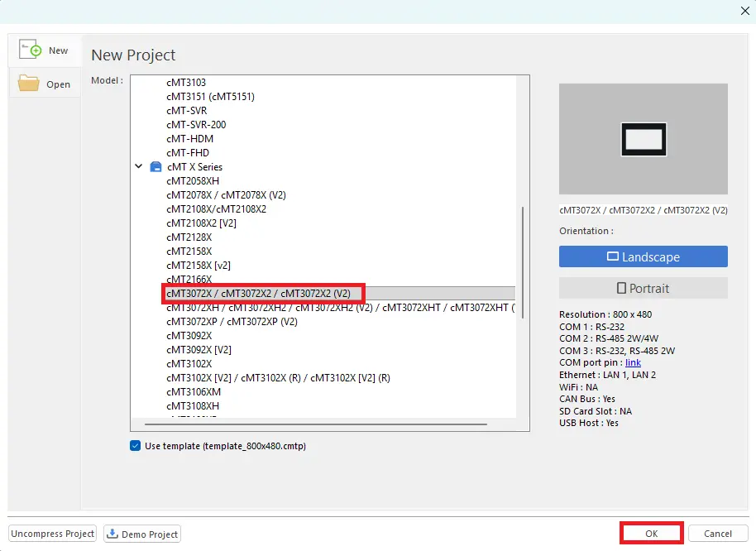Image resolution: width=756 pixels, height=551 pixels.
Task: Click the cMT3072X preview thumbnail
Action: (644, 139)
